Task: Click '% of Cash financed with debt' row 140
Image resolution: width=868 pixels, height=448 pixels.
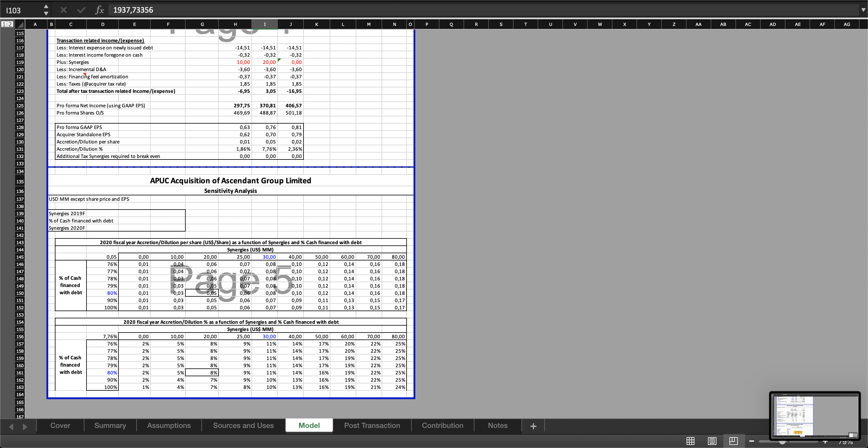Action: (x=81, y=221)
